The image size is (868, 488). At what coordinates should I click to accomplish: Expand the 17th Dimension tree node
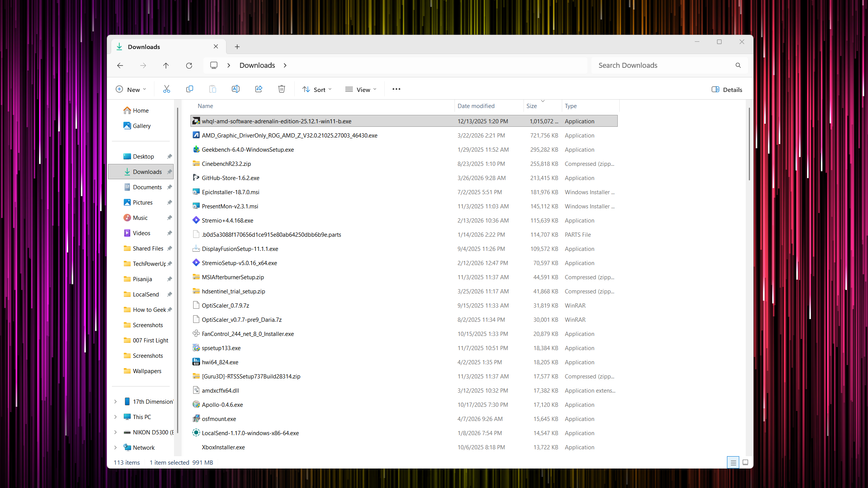pos(115,401)
